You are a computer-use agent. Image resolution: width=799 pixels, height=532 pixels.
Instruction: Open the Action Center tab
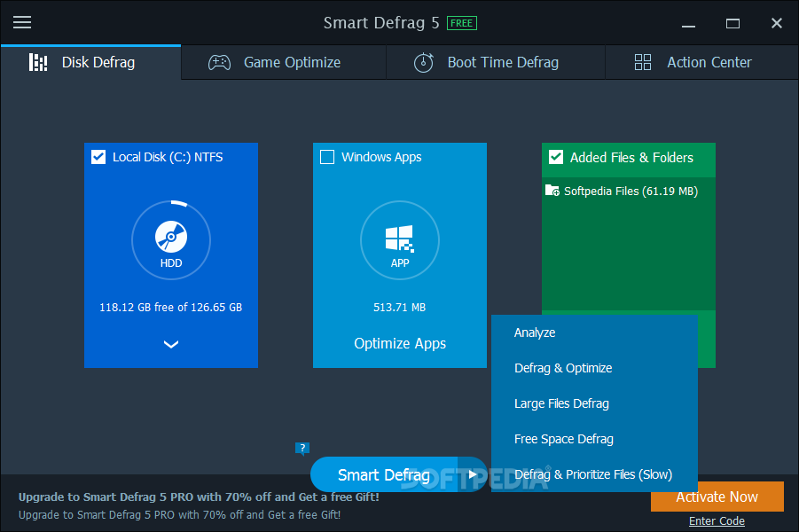click(701, 62)
